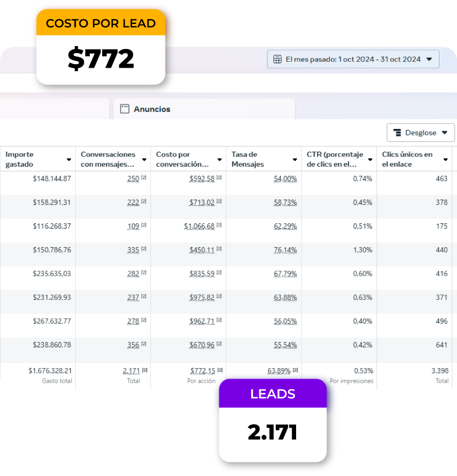The height and width of the screenshot is (476, 457).
Task: Open Conversaciones con mensajes column arrow
Action: [144, 159]
